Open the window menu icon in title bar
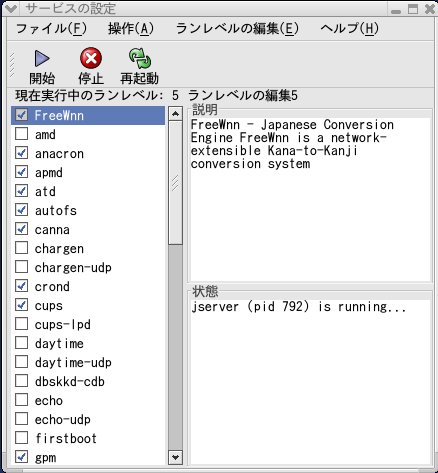This screenshot has width=438, height=473. pos(11,9)
